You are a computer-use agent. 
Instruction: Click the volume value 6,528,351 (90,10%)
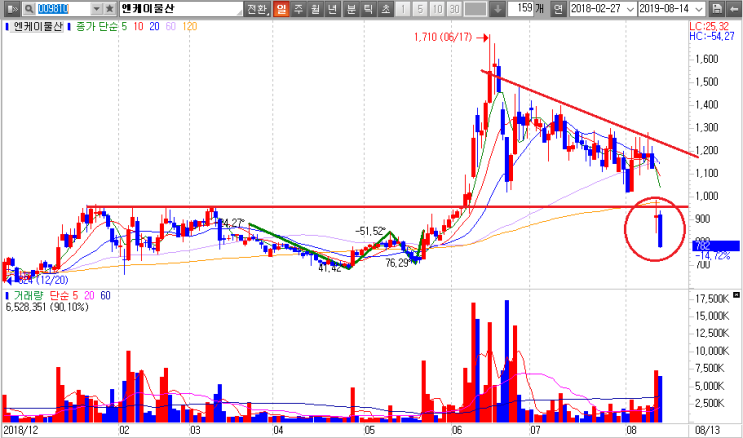(47, 307)
